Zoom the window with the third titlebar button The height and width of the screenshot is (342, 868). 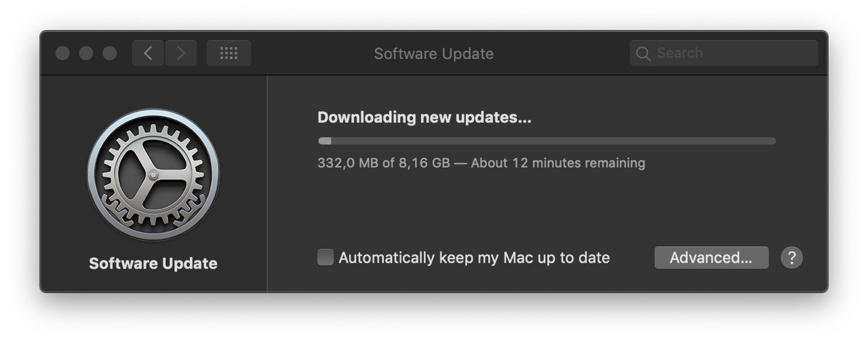(x=110, y=53)
